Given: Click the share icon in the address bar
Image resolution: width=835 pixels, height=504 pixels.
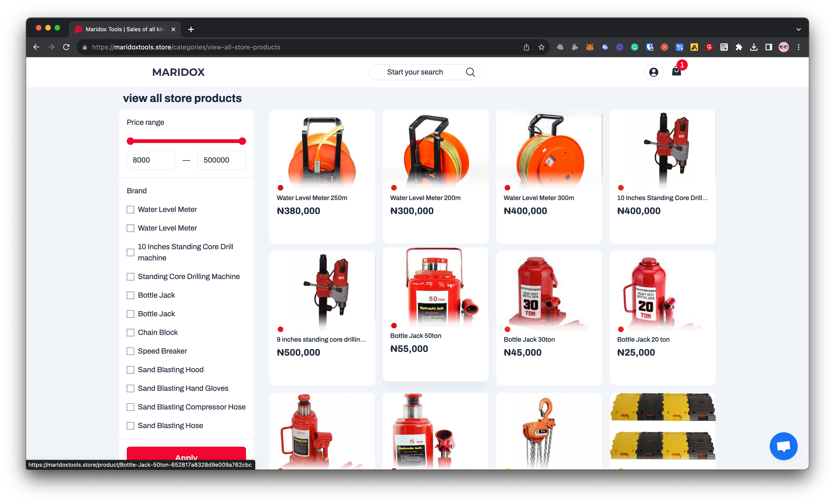Looking at the screenshot, I should pyautogui.click(x=526, y=47).
